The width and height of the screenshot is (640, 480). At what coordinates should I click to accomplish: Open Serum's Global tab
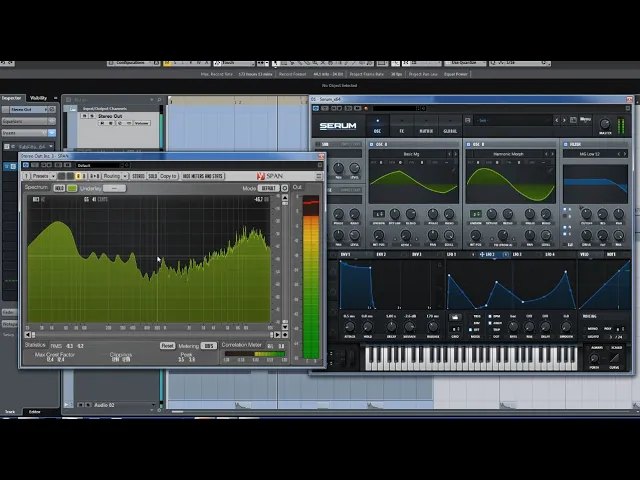tap(450, 126)
